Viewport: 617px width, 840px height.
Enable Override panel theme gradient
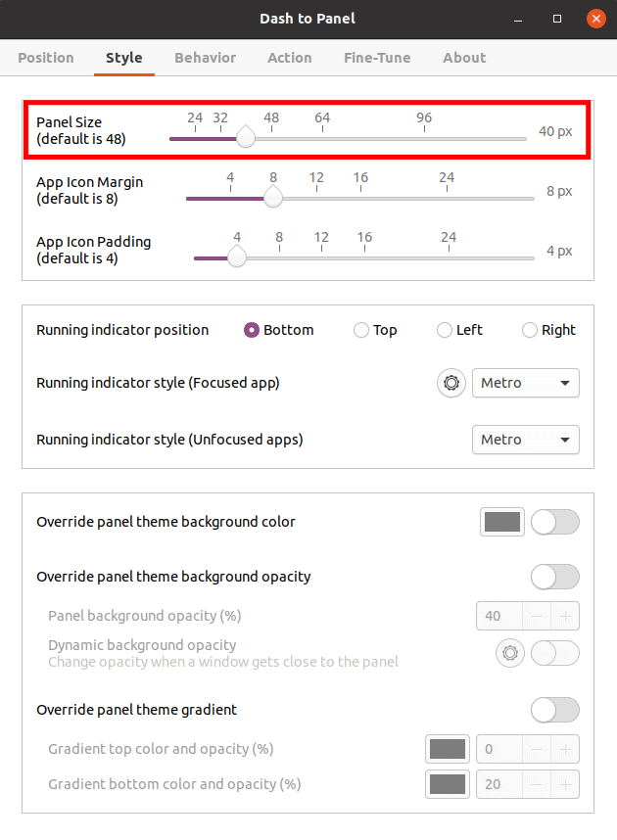(554, 710)
